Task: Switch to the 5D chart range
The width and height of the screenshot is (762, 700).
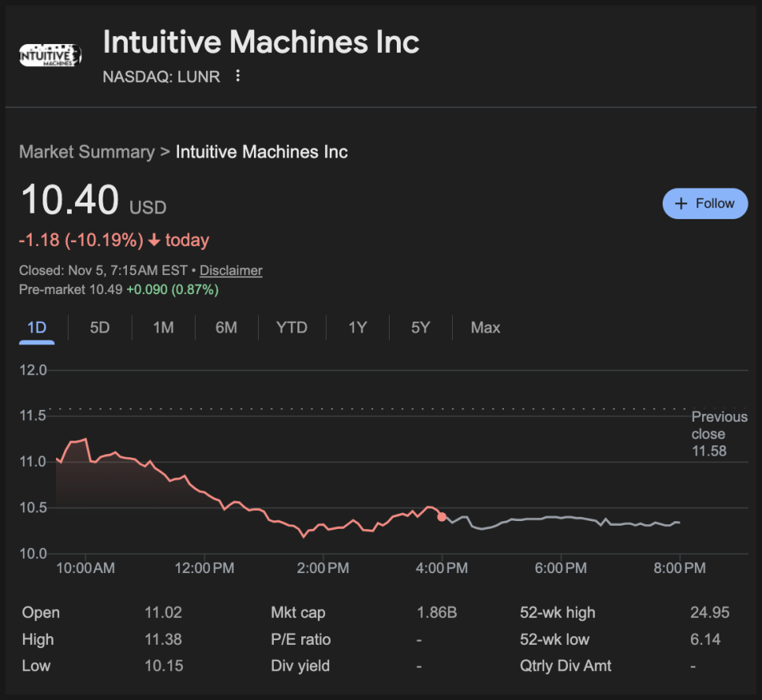Action: tap(99, 327)
